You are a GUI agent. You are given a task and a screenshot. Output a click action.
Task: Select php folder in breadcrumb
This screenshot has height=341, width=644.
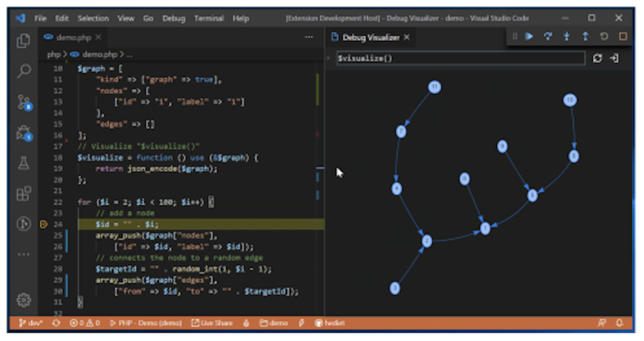click(x=54, y=54)
